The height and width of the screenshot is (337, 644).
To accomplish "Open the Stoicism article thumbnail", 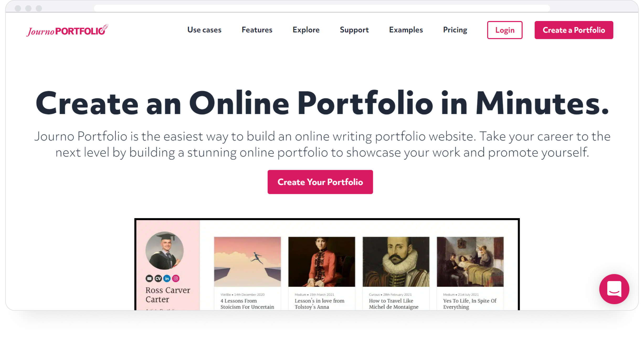I will click(247, 262).
